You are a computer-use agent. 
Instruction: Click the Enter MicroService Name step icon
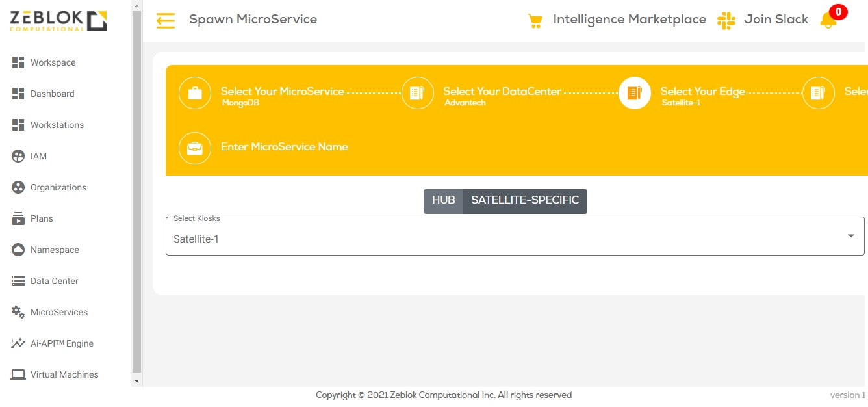pos(195,148)
